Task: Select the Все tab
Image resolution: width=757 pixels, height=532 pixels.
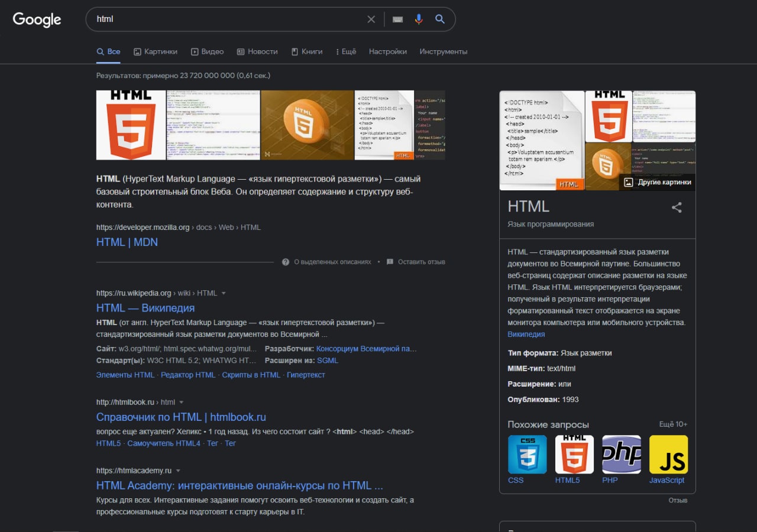Action: tap(108, 51)
